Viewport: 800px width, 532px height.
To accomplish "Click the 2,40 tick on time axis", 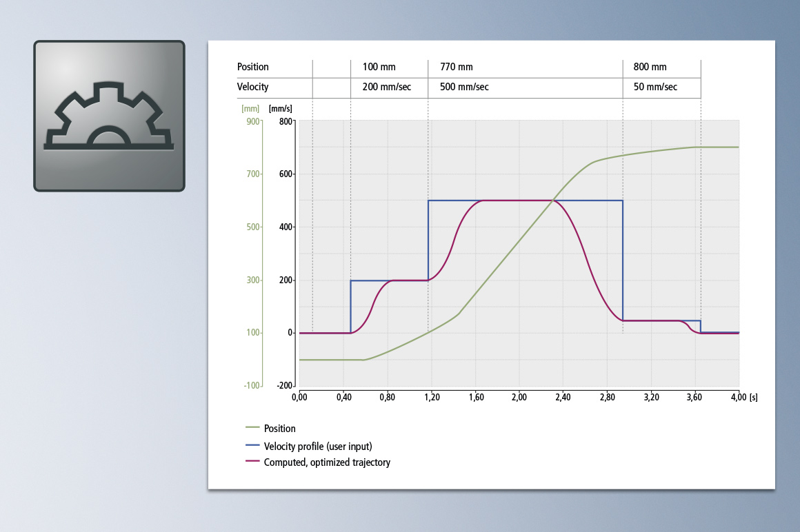I will click(x=563, y=398).
